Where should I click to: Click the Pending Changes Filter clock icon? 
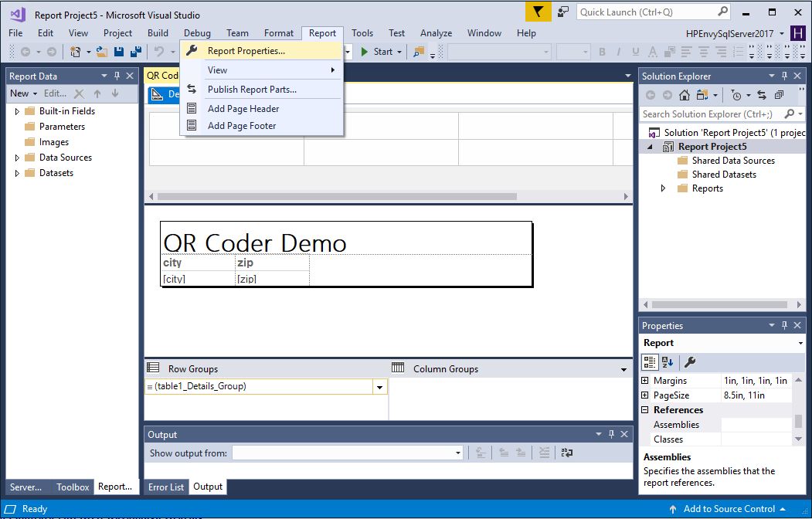point(736,95)
